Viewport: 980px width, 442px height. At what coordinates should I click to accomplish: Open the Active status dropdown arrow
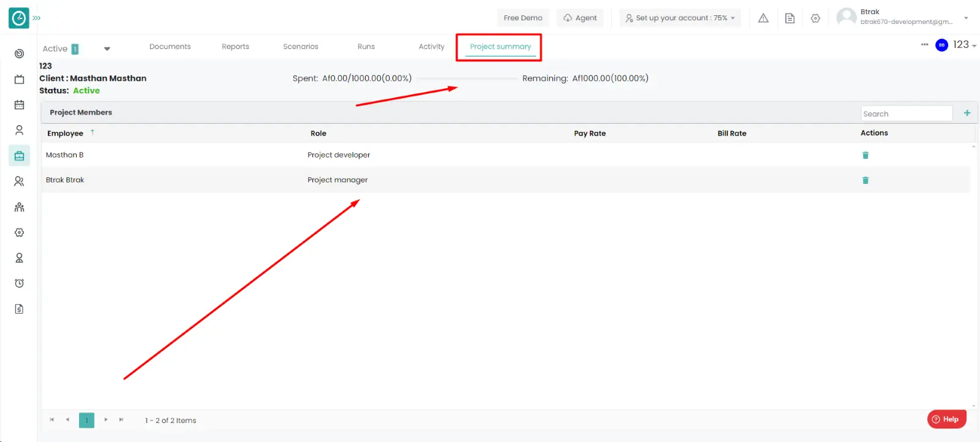(x=107, y=49)
